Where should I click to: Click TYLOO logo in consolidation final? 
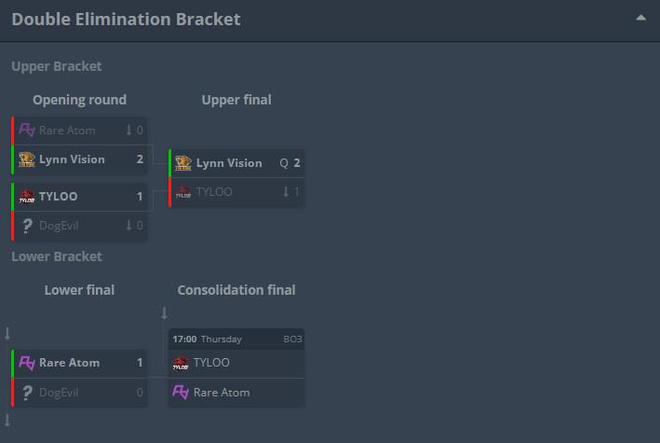coord(181,363)
